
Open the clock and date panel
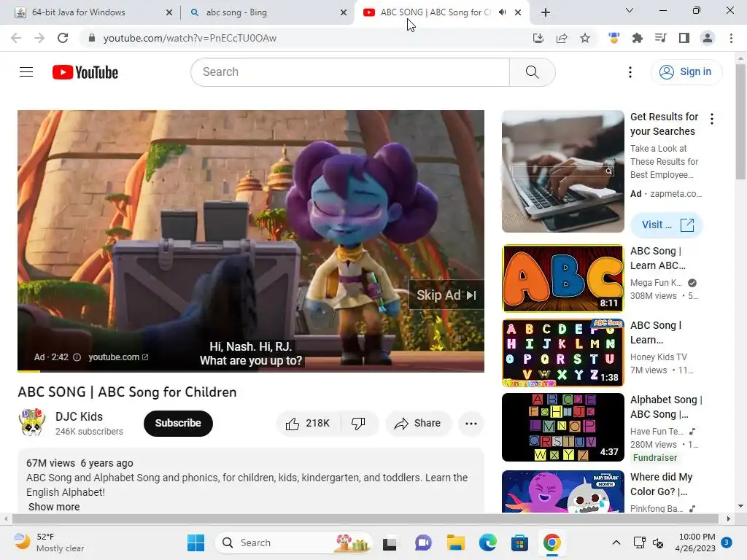pyautogui.click(x=697, y=542)
